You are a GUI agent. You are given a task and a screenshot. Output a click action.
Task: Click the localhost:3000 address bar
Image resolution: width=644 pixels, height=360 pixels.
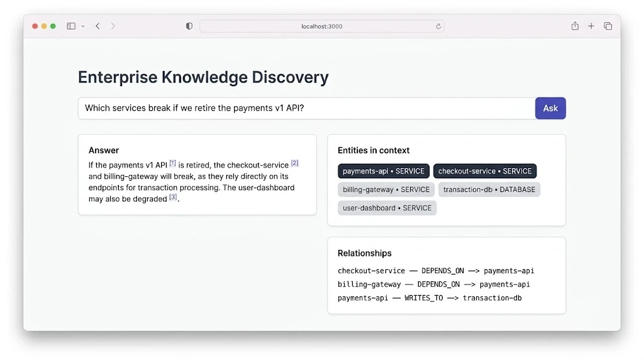pos(321,26)
